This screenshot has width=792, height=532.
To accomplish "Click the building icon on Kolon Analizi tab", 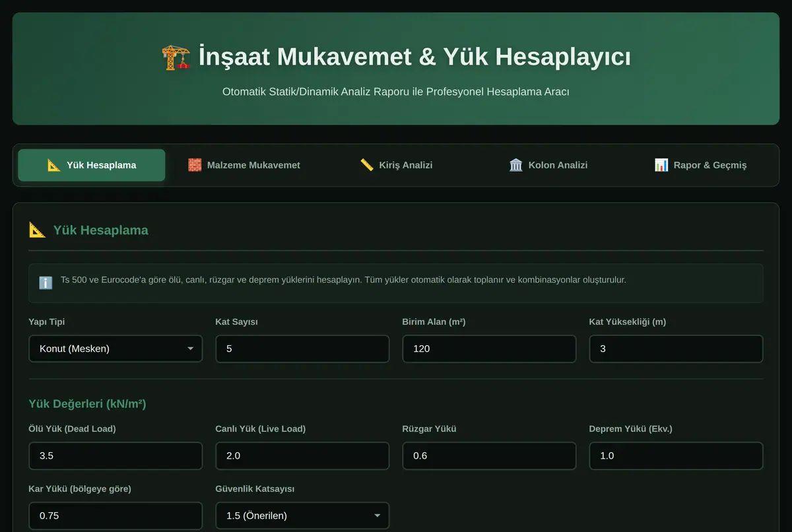I will point(516,165).
